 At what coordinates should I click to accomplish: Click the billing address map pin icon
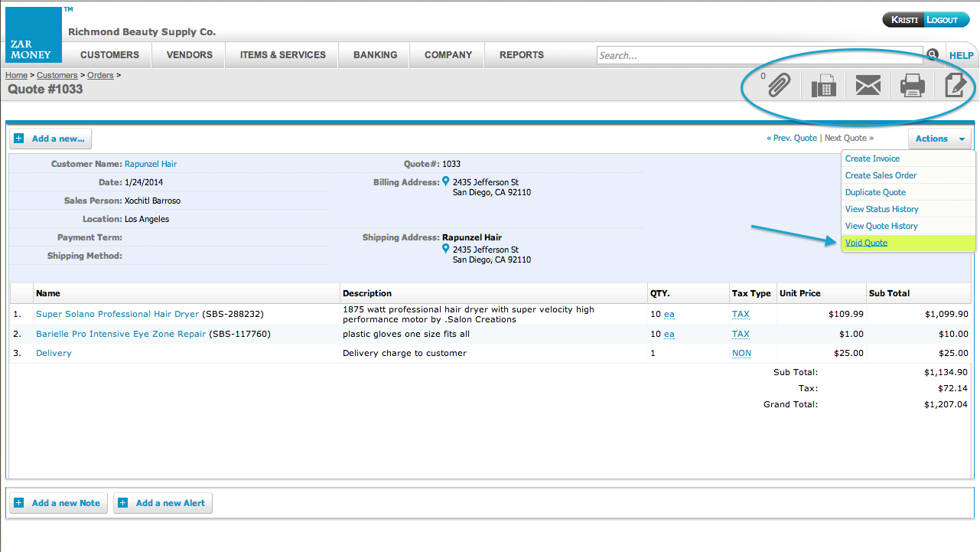(x=446, y=182)
